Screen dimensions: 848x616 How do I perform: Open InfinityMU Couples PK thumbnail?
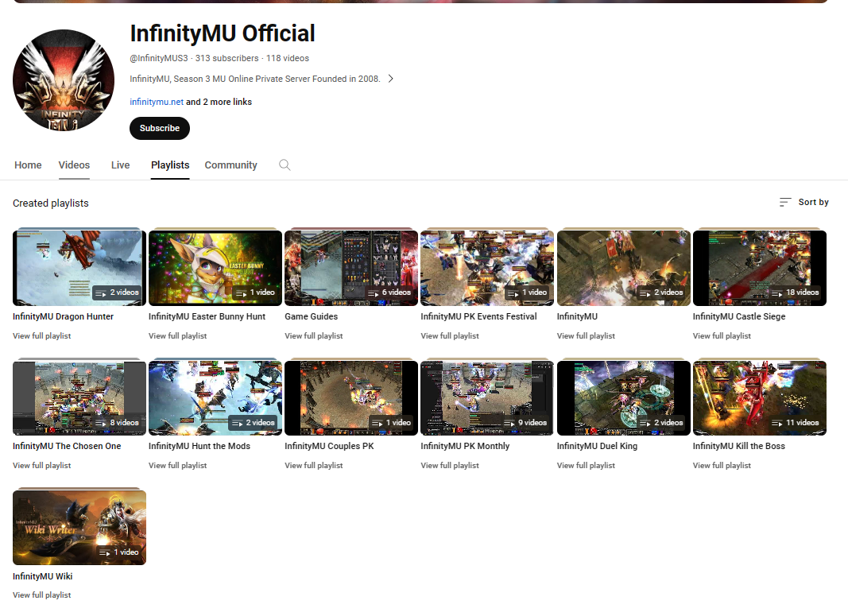click(x=351, y=397)
